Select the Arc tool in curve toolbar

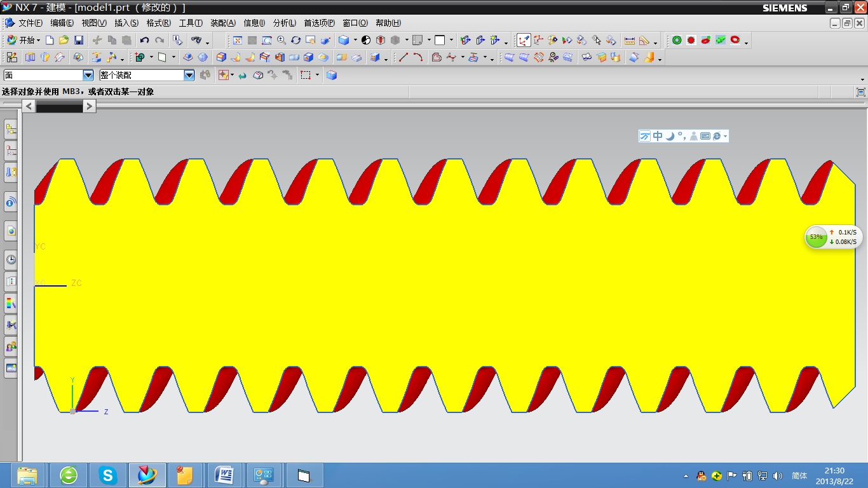click(x=418, y=57)
